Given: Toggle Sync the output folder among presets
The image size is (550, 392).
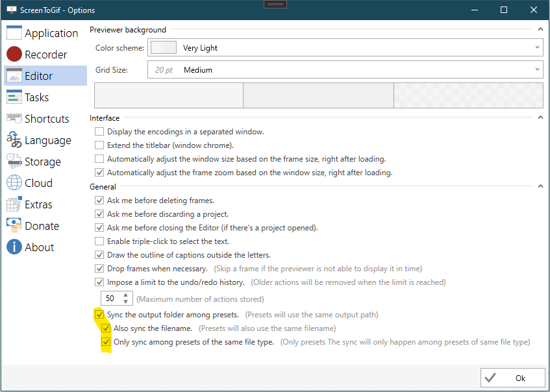Looking at the screenshot, I should (99, 315).
